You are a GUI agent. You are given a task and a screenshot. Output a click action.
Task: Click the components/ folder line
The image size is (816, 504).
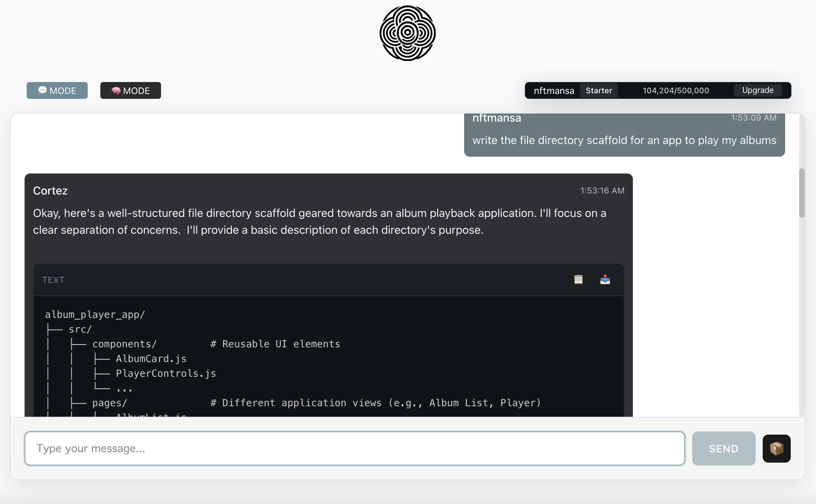(x=124, y=344)
